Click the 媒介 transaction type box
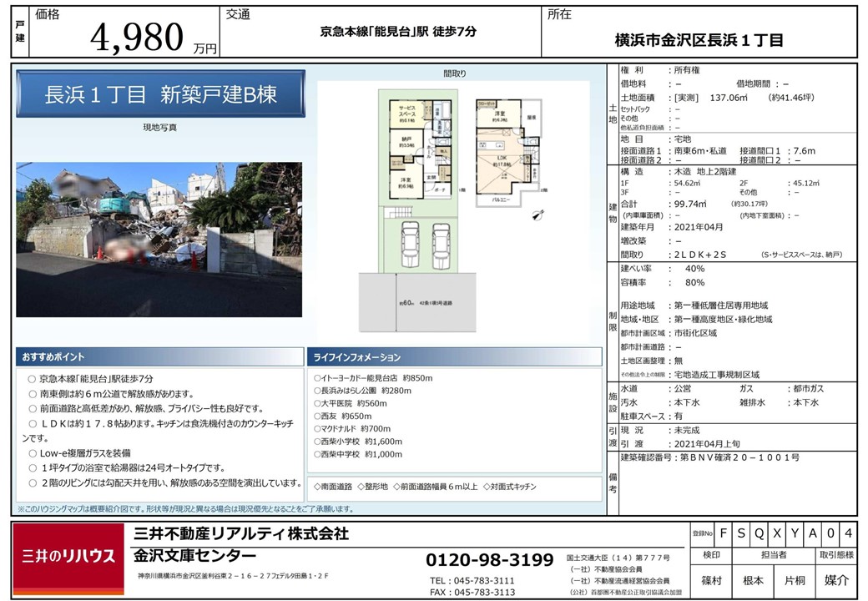 (x=836, y=580)
